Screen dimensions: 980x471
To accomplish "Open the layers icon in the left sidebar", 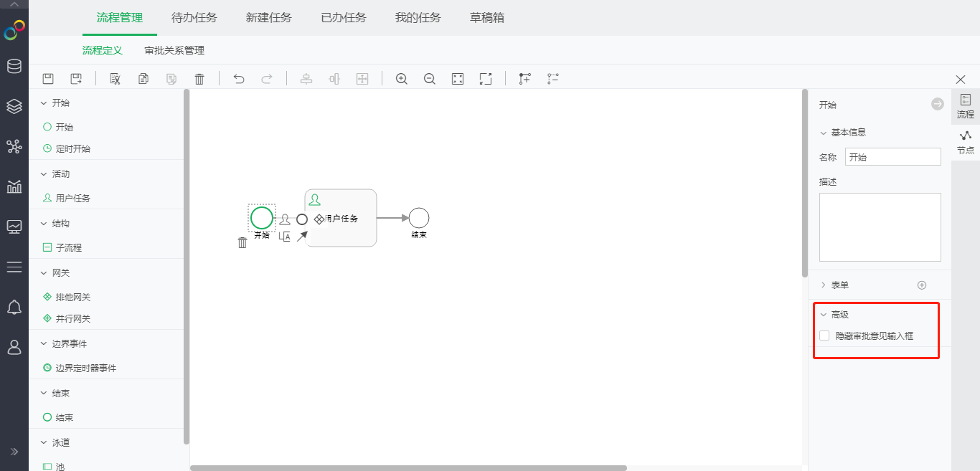I will pos(14,107).
